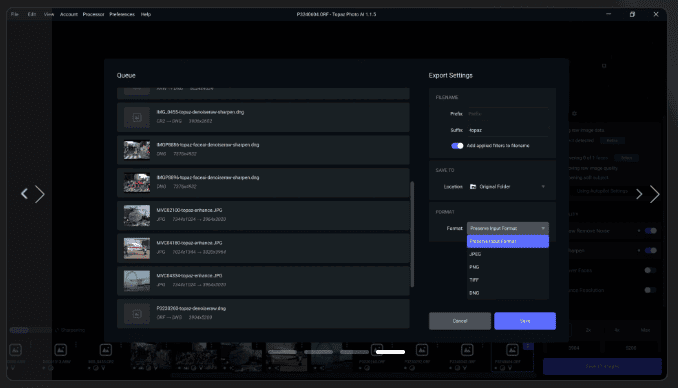This screenshot has width=678, height=388.
Task: Select P3230160.ORF filmstrip thumbnail icon
Action: coord(377,350)
